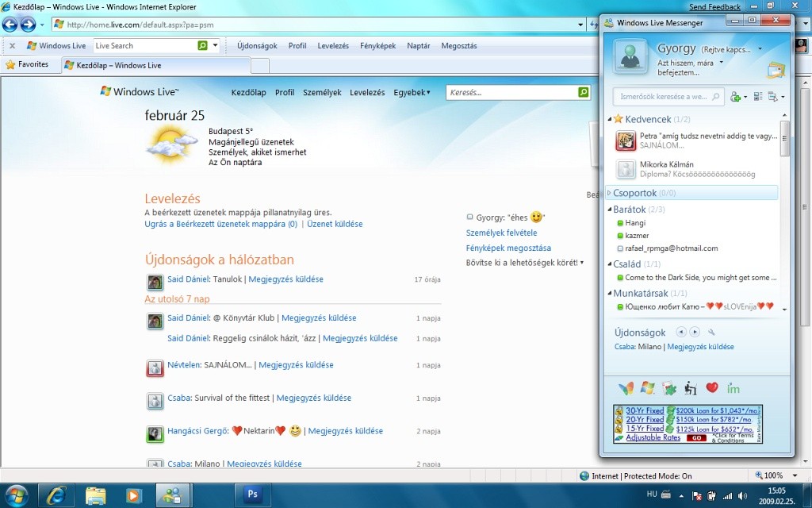This screenshot has height=508, width=812.
Task: Click Naptár in the Windows Live toolbar
Action: [419, 45]
